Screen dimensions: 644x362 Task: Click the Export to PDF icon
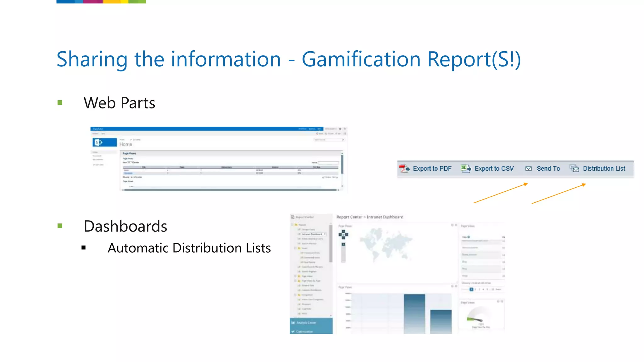[x=404, y=169]
